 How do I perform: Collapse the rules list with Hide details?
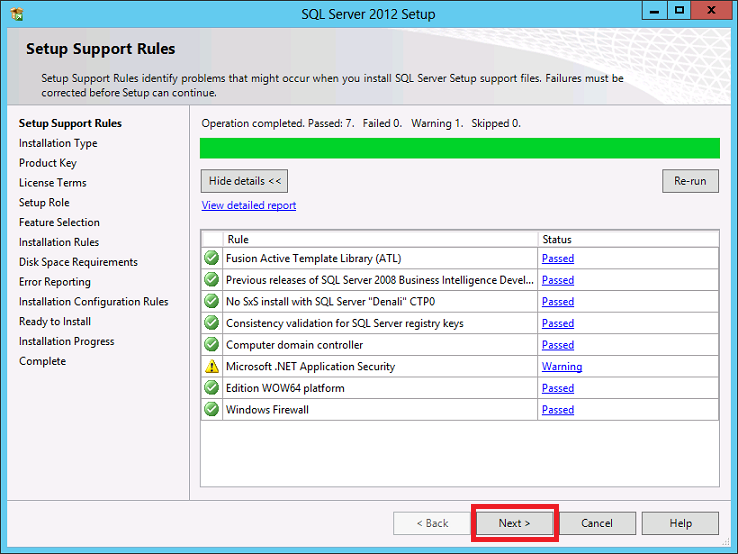(244, 181)
